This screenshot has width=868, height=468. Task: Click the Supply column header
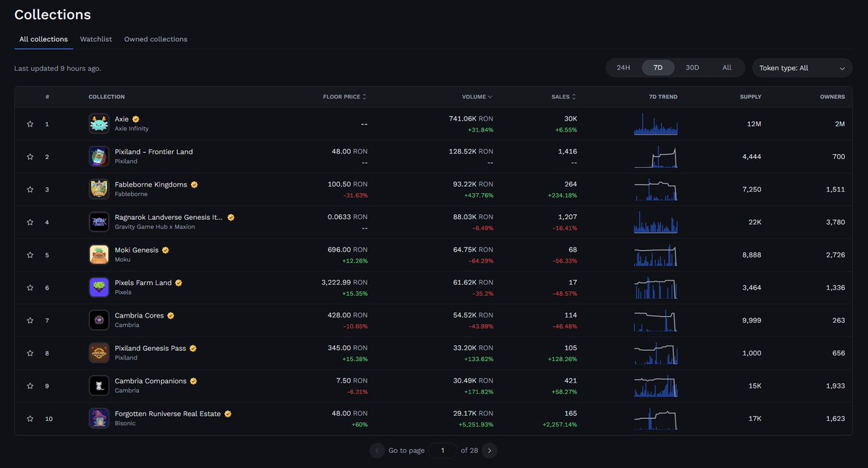(x=750, y=97)
